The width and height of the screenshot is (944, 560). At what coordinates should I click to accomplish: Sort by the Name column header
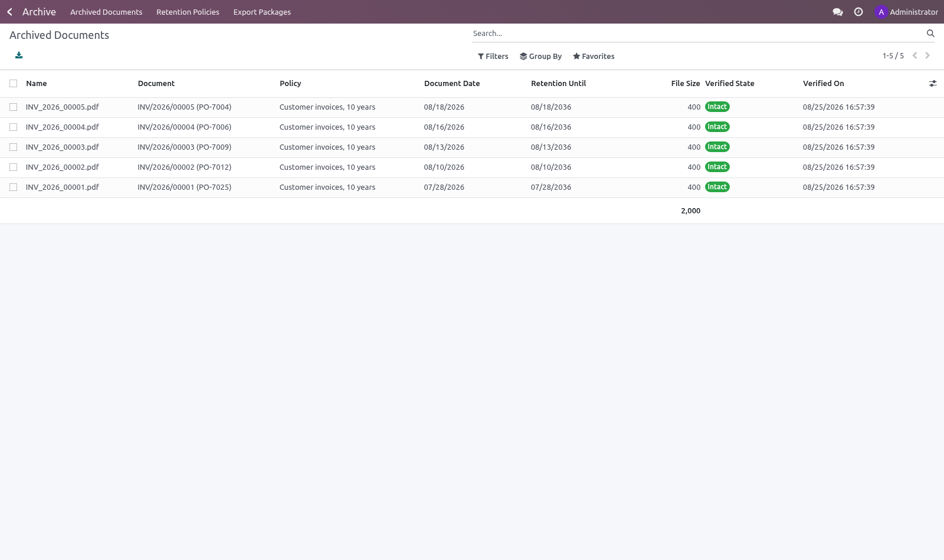coord(37,84)
